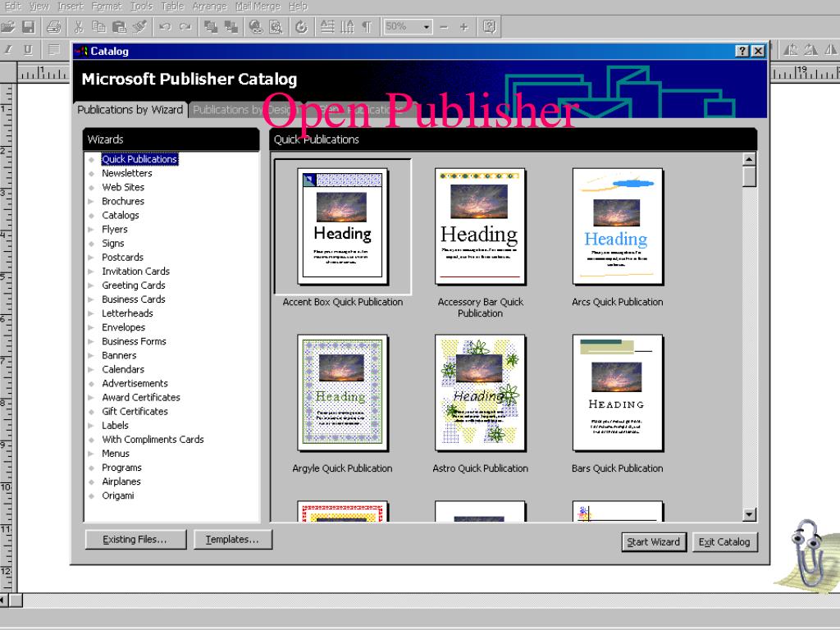
Task: Click the Zoom In plus icon
Action: [x=464, y=26]
